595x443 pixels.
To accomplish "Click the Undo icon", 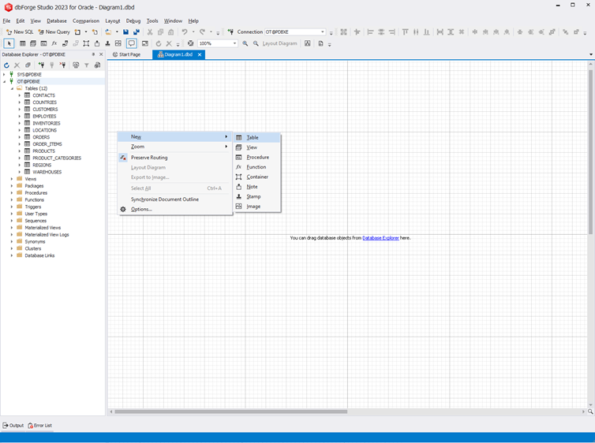I will [184, 32].
